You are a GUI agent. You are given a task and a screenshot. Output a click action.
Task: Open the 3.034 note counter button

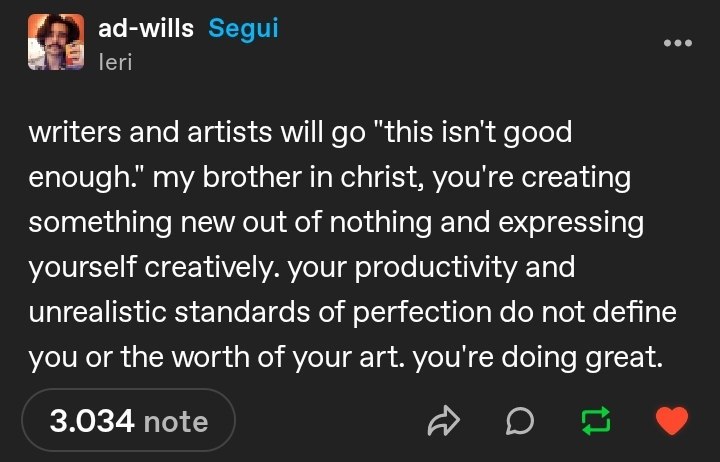click(x=129, y=420)
